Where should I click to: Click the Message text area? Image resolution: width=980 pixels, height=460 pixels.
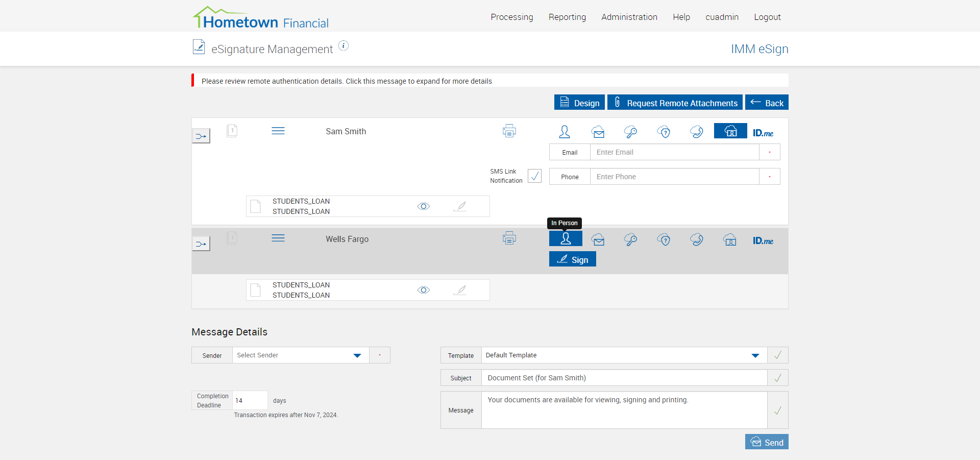pyautogui.click(x=624, y=410)
